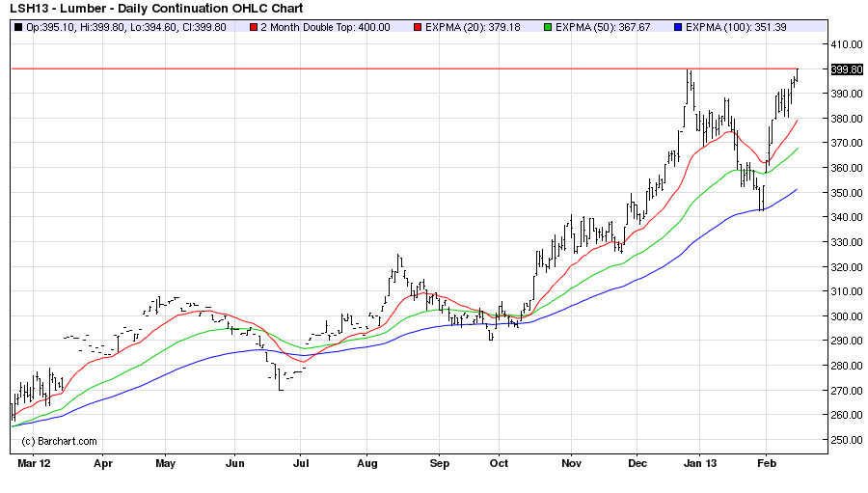868x493 pixels.
Task: Click the 'Jan 13' date axis label
Action: pyautogui.click(x=700, y=464)
